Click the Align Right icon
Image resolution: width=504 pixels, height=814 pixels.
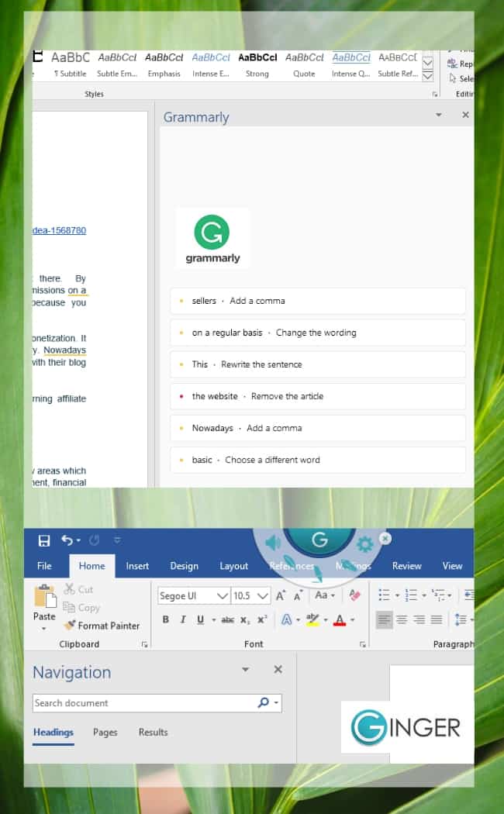(x=419, y=619)
